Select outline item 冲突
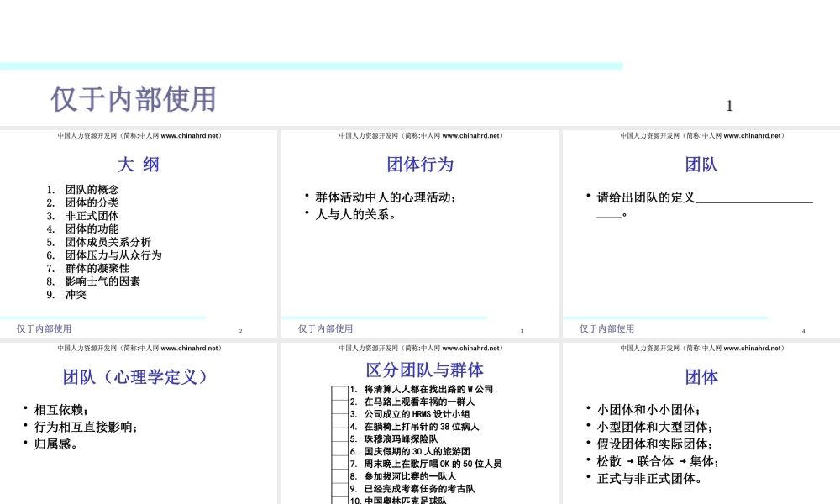The width and height of the screenshot is (840, 504). [76, 295]
